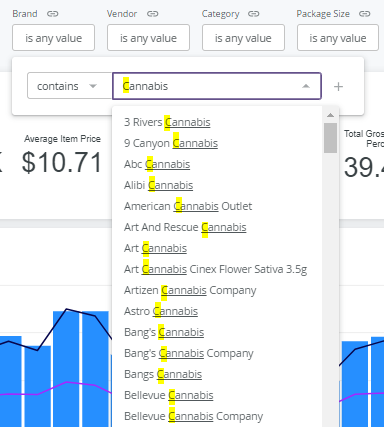Add another filter condition with plus icon
Image resolution: width=384 pixels, height=427 pixels.
pyautogui.click(x=338, y=87)
